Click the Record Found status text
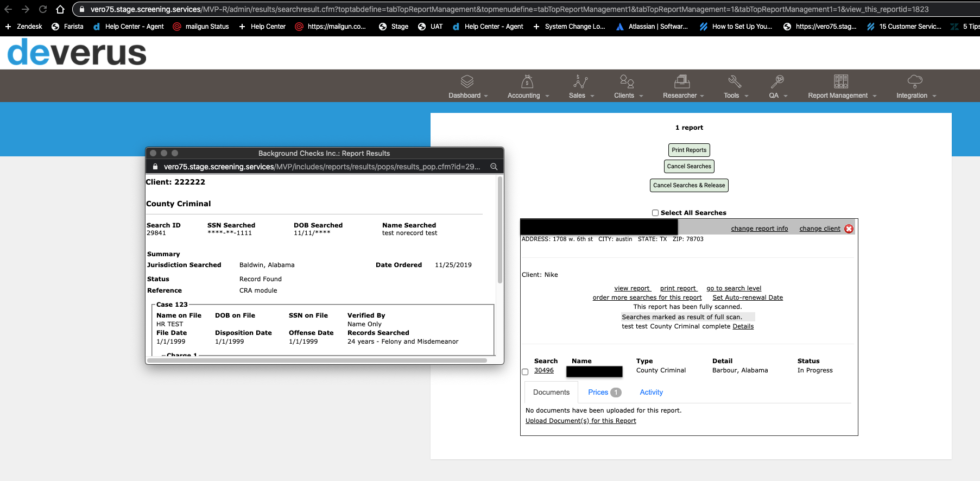 point(260,279)
